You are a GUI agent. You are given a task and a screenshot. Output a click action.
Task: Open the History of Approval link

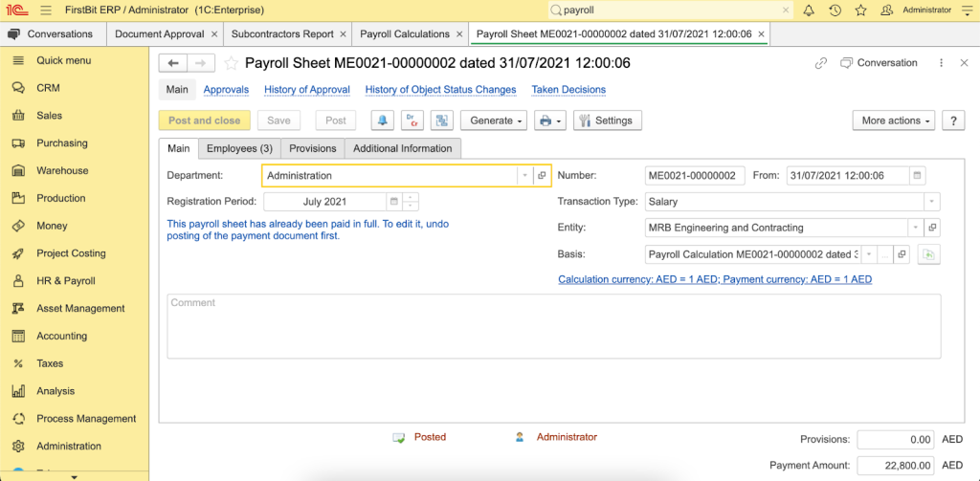(x=307, y=90)
